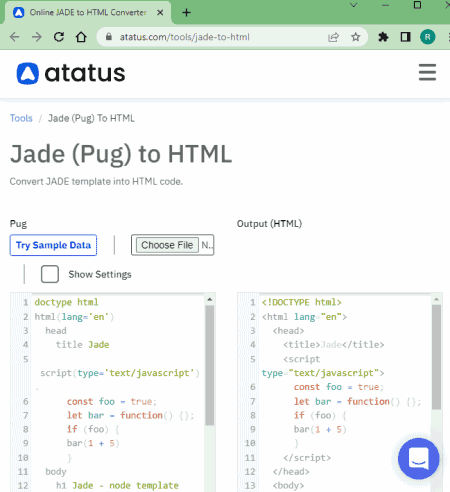Click the Pug editor scrollbar thumb
450x492 pixels.
[x=210, y=365]
